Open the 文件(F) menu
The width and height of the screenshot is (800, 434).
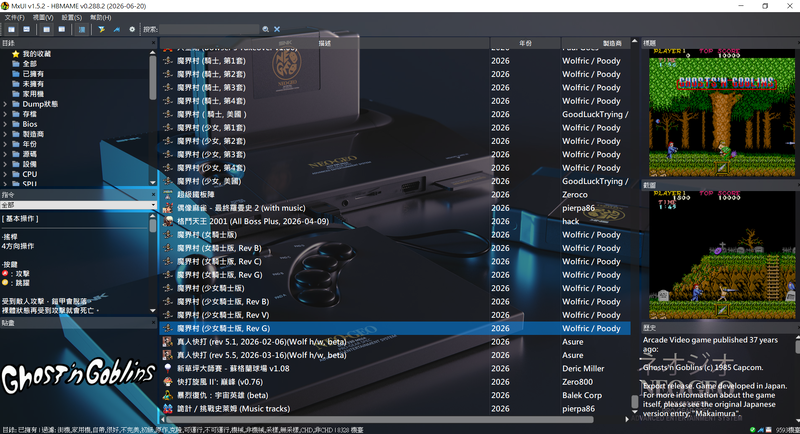point(14,17)
